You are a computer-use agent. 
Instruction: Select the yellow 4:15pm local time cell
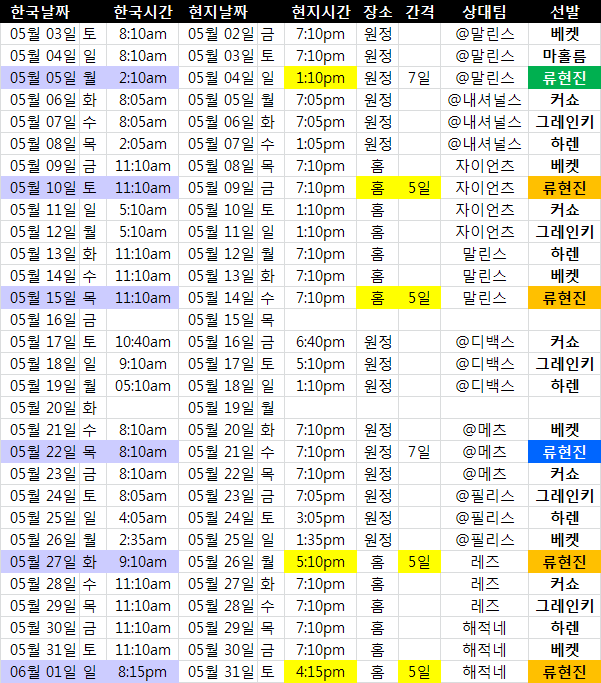pos(321,672)
